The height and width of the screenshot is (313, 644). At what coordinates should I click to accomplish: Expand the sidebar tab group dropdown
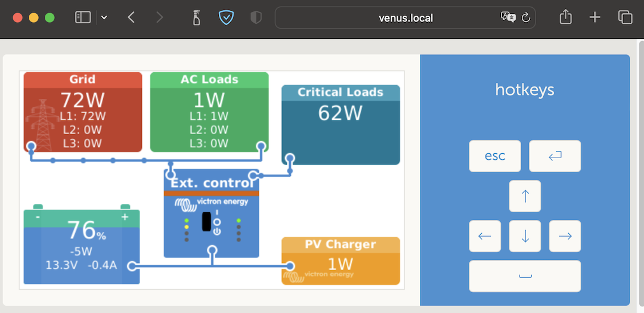click(104, 17)
